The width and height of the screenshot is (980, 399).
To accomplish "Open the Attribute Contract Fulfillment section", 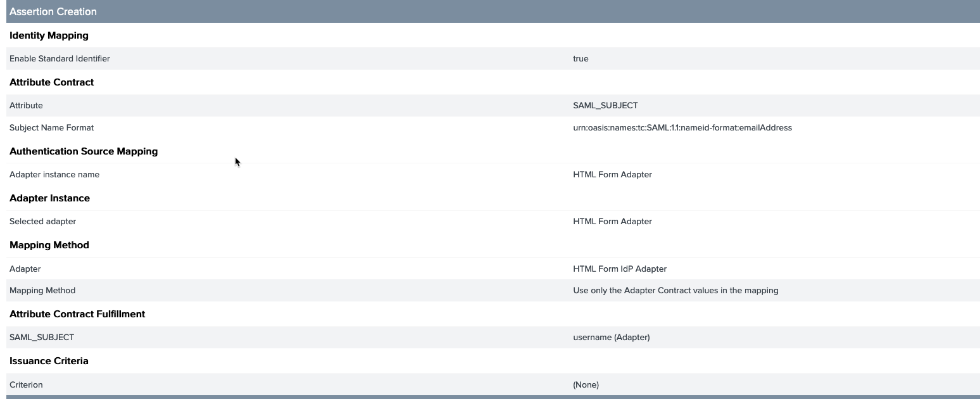I will (77, 314).
